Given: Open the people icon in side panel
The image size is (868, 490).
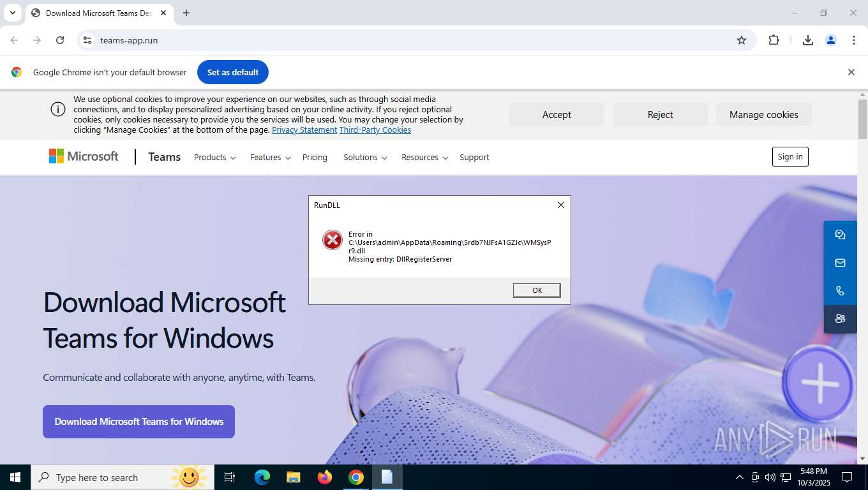Looking at the screenshot, I should point(840,318).
